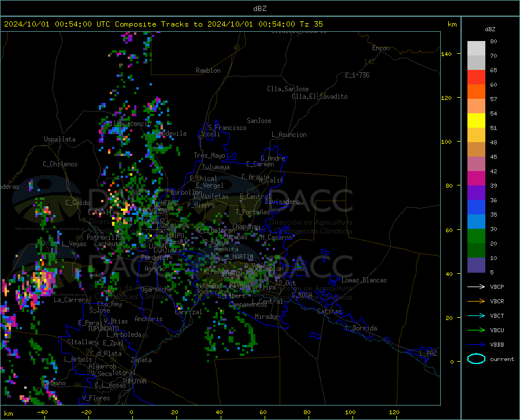
Task: Click the Tulumaya map label
Action: tap(216, 167)
